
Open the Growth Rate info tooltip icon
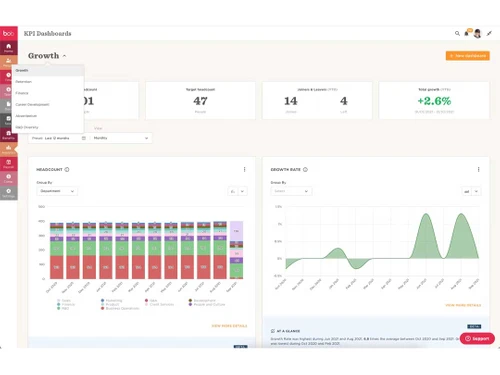tap(305, 169)
